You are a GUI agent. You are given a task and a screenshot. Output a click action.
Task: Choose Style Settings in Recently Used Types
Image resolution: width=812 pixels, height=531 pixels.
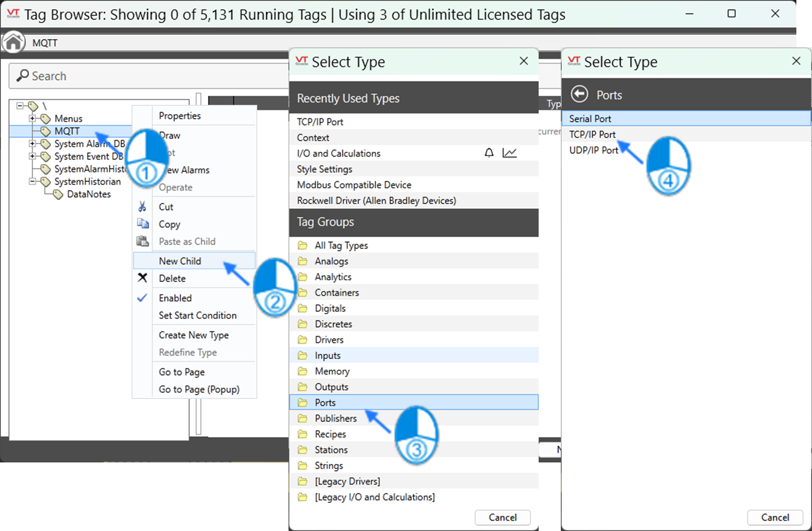pos(414,169)
